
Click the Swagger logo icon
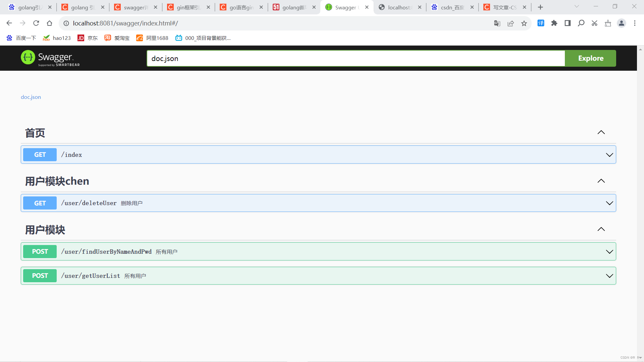click(28, 57)
